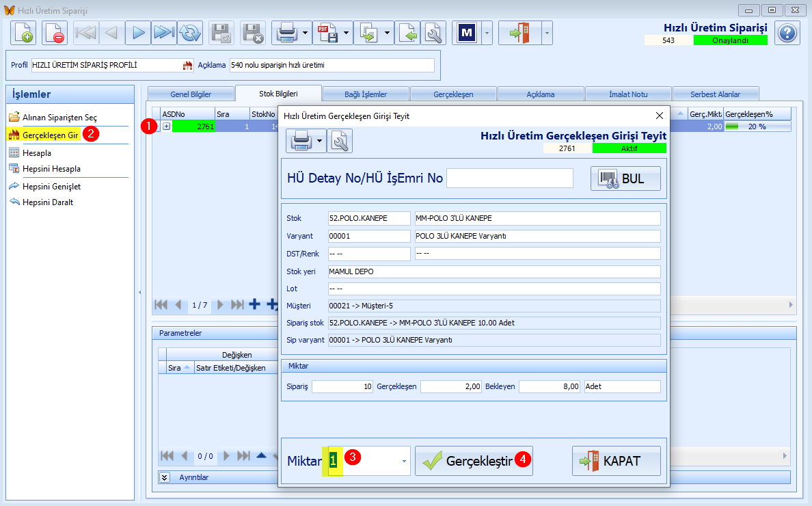Click the Gerçekleştir confirm button

point(474,461)
